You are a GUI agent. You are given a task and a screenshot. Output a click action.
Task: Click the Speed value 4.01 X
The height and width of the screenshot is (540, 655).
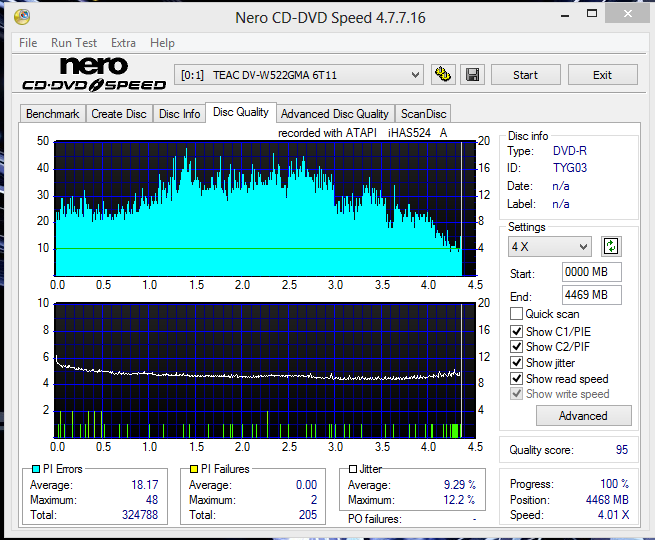point(613,515)
